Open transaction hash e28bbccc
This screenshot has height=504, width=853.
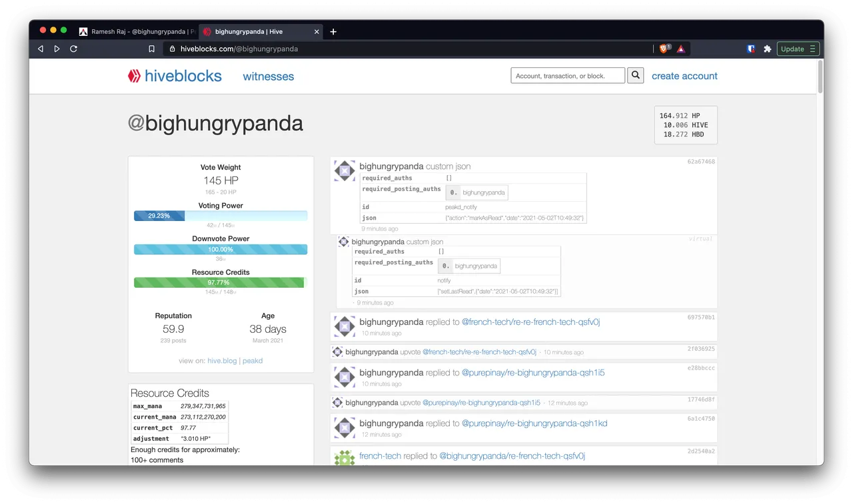click(x=701, y=368)
